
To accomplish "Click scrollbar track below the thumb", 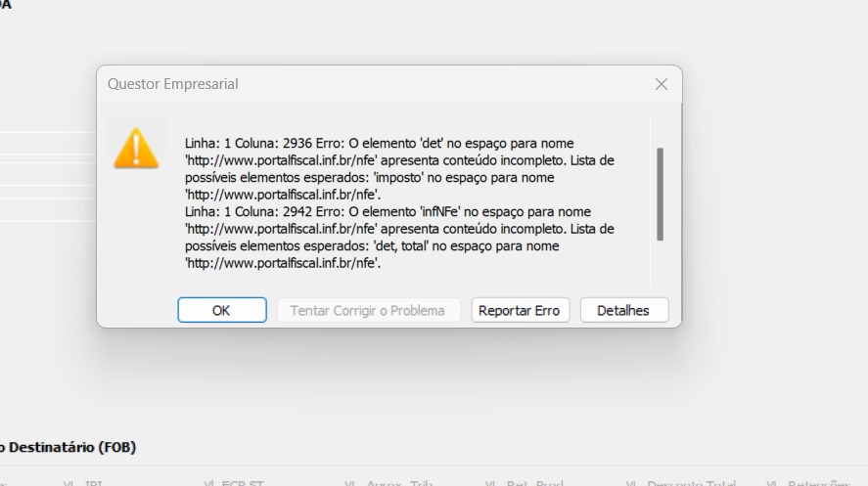I will pos(660,264).
